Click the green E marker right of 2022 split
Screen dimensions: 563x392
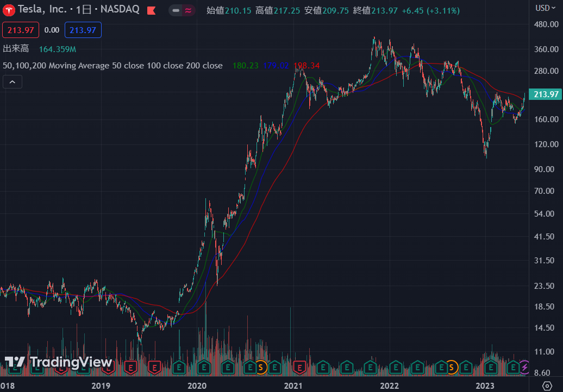coord(466,367)
